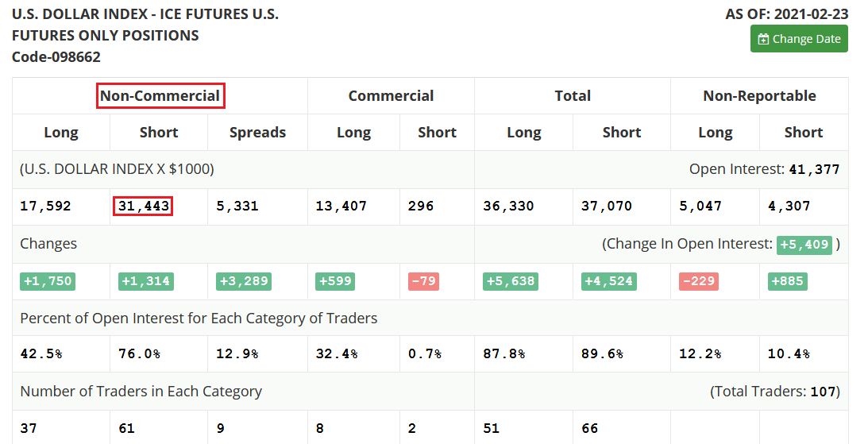Click Non-Commercial short value 31,443
Image resolution: width=868 pixels, height=444 pixels.
[x=144, y=206]
